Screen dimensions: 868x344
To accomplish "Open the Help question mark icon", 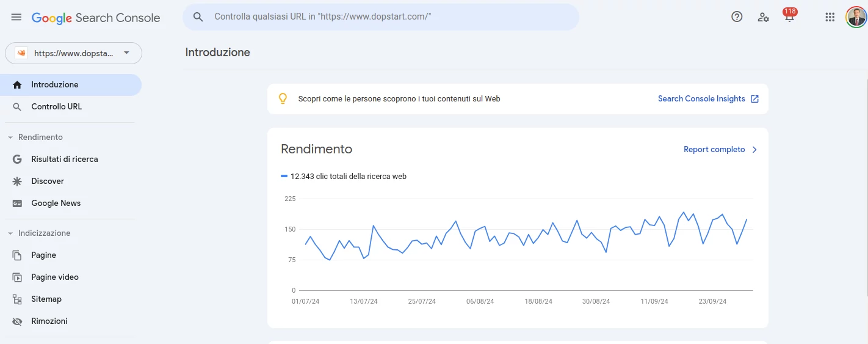I will (737, 17).
